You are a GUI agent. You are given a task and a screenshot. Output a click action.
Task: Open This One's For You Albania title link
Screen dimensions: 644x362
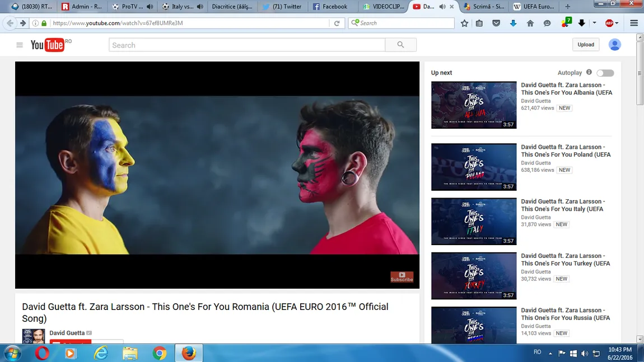(x=566, y=88)
